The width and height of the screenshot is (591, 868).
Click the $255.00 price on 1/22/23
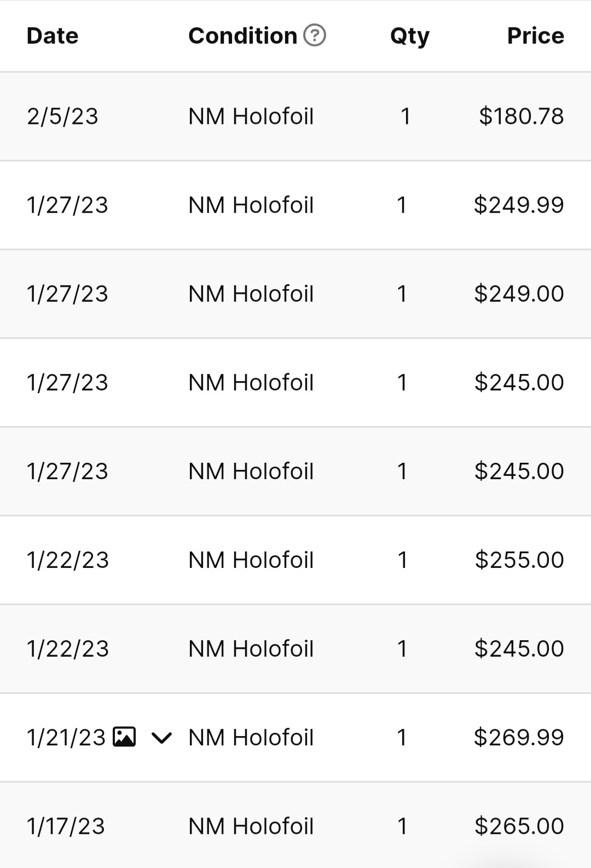tap(519, 560)
